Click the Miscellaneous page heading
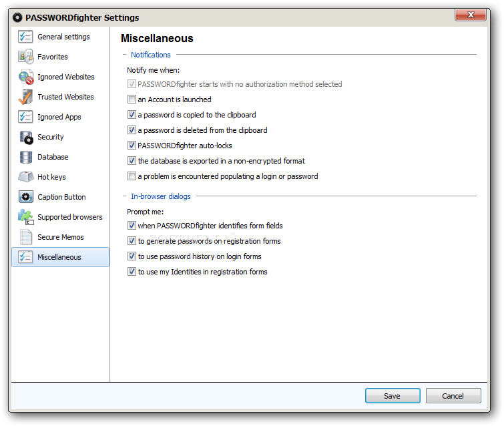Screen dimensions: 504x426 [157, 38]
